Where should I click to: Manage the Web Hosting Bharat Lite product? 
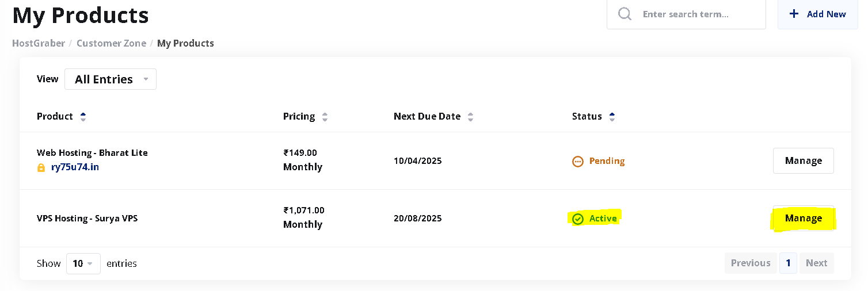[x=803, y=160]
